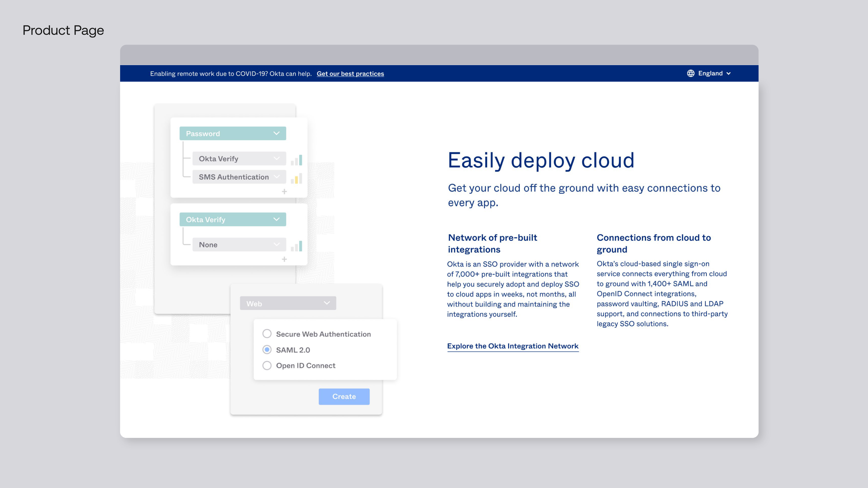Click the plus icon below SMS Authentication
The height and width of the screenshot is (488, 868).
coord(284,192)
